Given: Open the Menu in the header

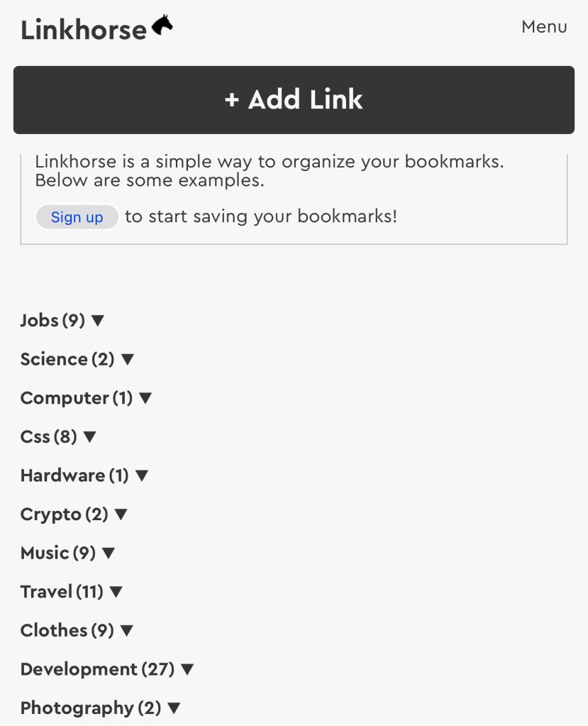Looking at the screenshot, I should point(544,27).
